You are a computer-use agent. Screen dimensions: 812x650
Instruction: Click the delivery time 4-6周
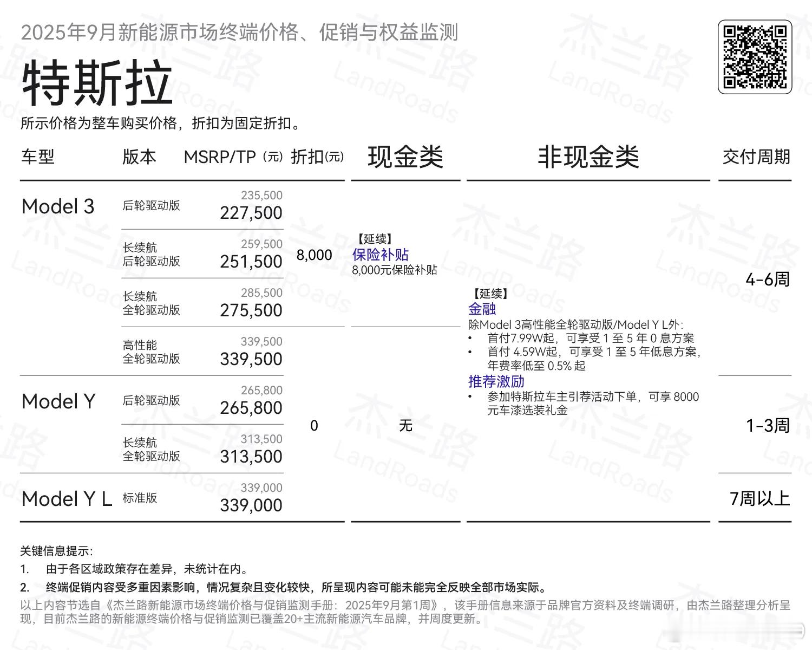768,279
